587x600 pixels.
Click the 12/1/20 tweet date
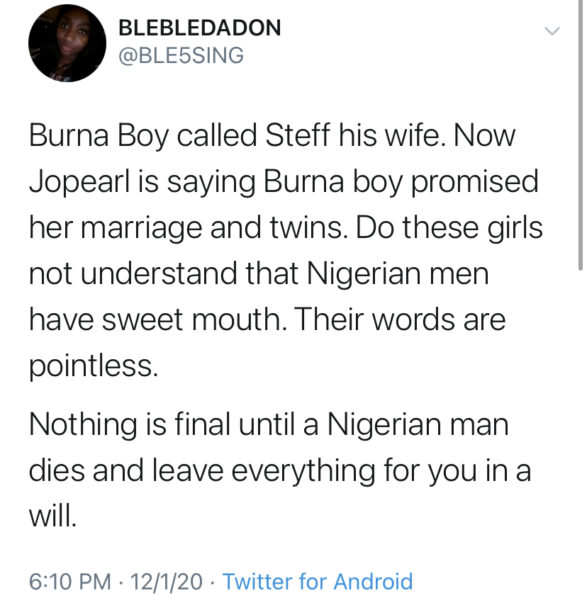click(167, 581)
